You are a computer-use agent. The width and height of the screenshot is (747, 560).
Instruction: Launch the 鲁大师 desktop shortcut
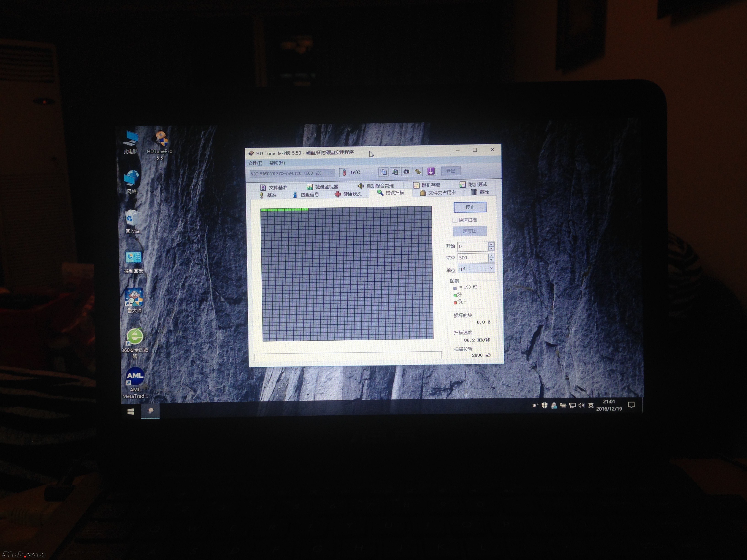click(x=134, y=300)
